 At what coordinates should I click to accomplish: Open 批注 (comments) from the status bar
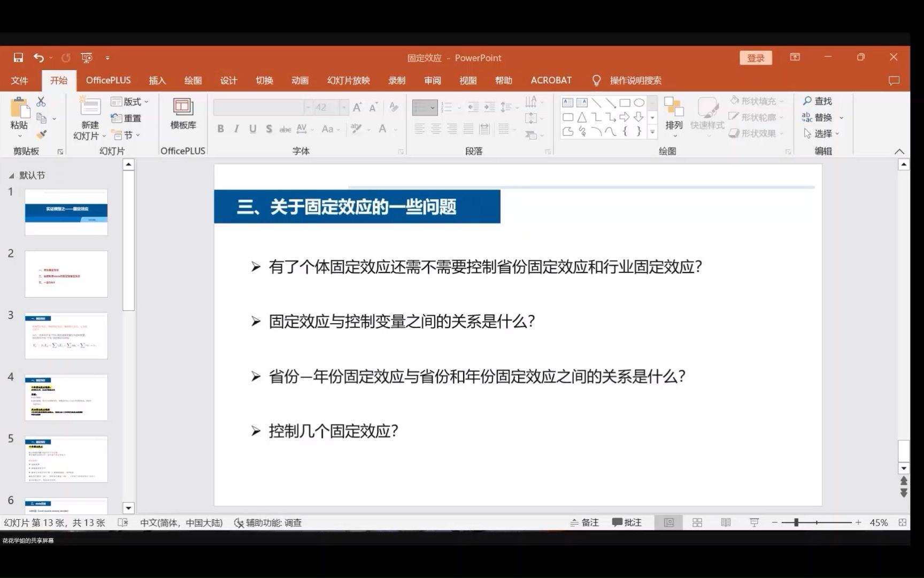[x=628, y=522]
